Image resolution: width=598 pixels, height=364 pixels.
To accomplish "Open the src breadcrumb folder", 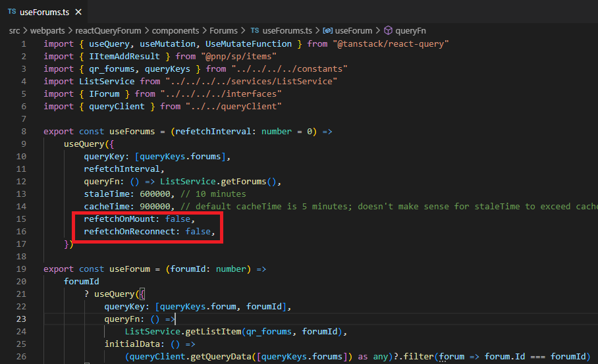I will point(15,30).
